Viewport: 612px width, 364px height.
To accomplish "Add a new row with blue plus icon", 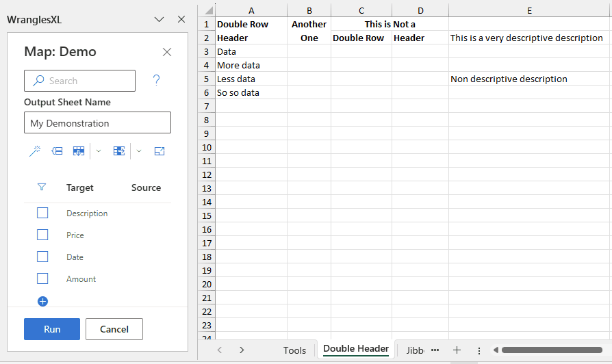I will click(x=42, y=301).
